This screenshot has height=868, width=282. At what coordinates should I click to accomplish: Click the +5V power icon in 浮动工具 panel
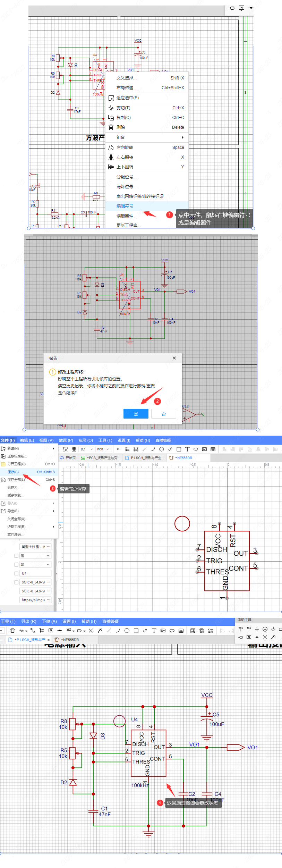(x=249, y=629)
